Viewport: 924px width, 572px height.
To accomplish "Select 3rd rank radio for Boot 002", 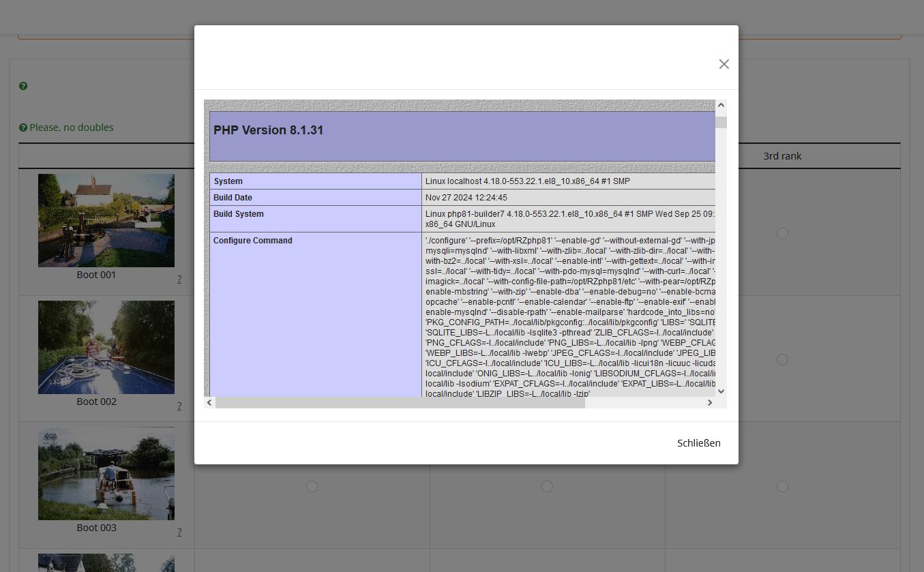I will pos(782,359).
